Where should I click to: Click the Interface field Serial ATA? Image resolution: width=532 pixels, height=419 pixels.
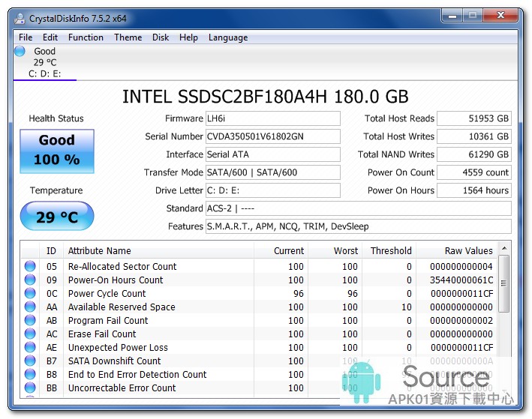pyautogui.click(x=273, y=154)
